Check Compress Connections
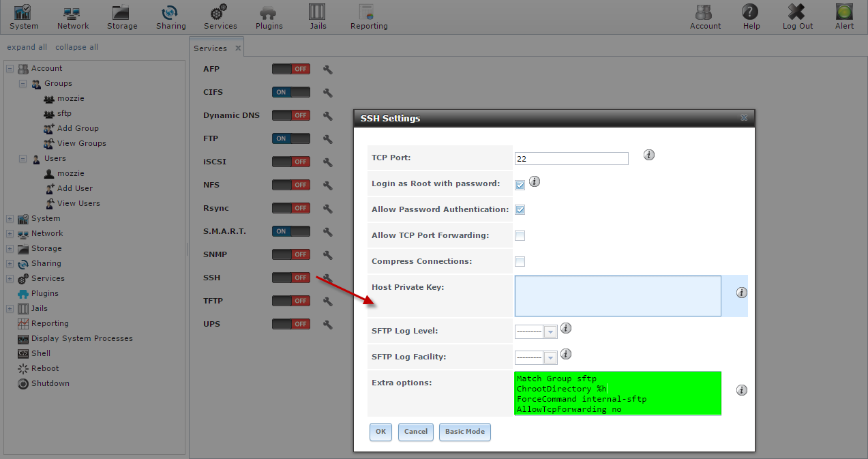Screen dimensions: 868x459 tap(520, 262)
